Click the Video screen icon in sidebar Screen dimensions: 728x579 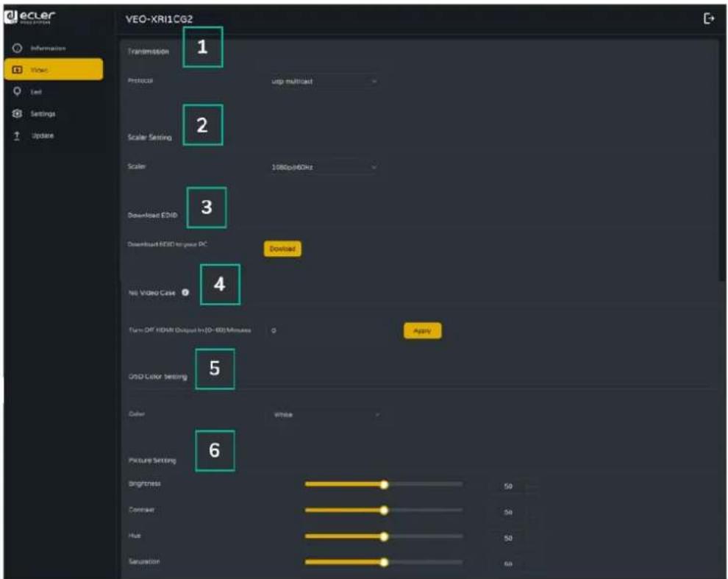coord(17,70)
